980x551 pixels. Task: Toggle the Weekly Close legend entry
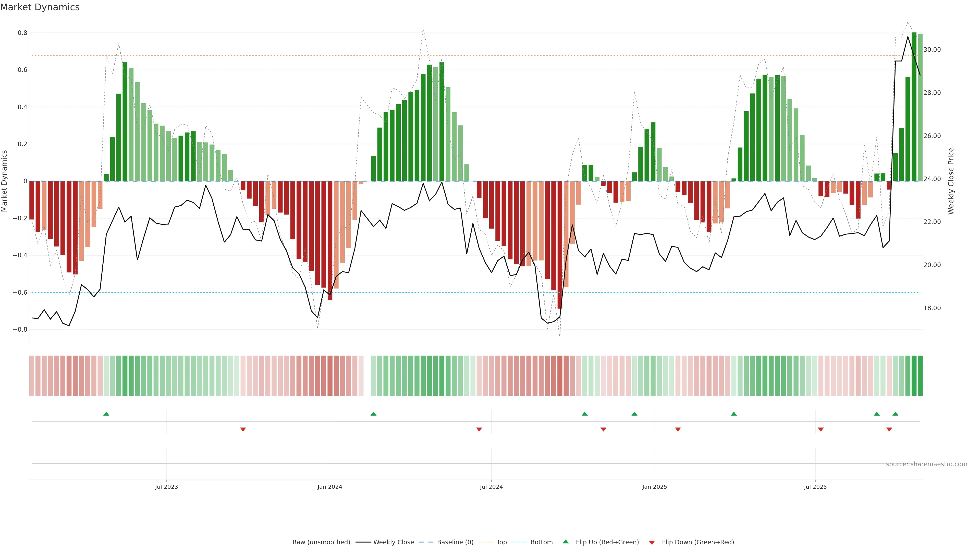(393, 542)
